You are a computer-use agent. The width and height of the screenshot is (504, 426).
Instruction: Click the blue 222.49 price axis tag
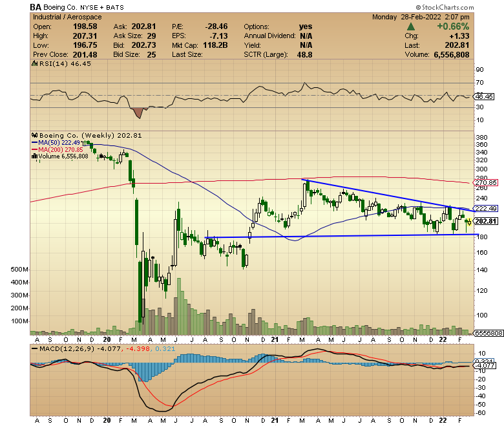pyautogui.click(x=485, y=209)
